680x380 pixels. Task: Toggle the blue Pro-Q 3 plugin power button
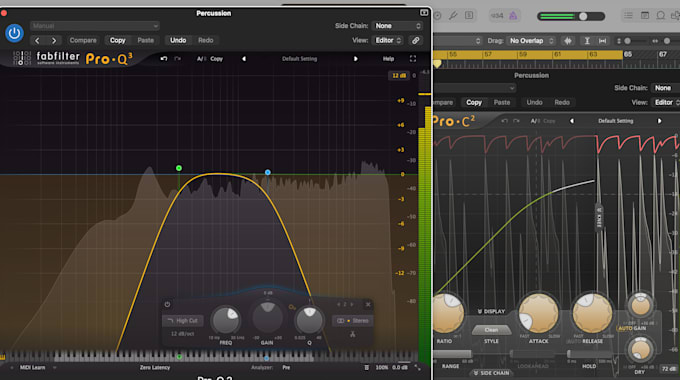(x=14, y=33)
